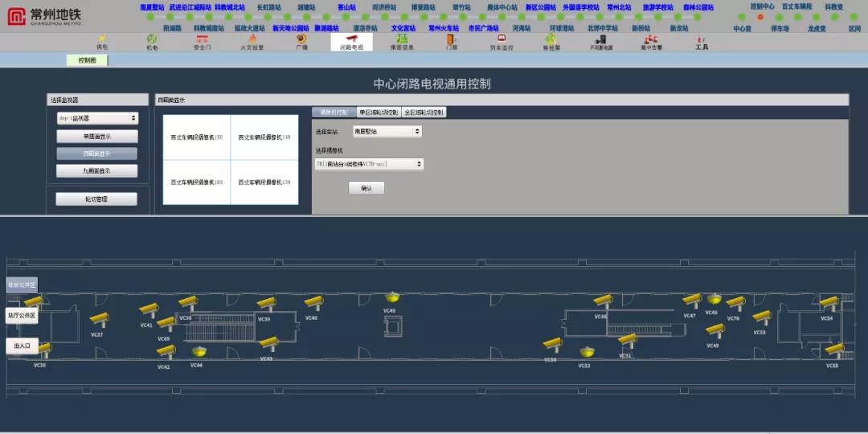Show the 出入口 entrance view
868x434 pixels.
click(22, 346)
